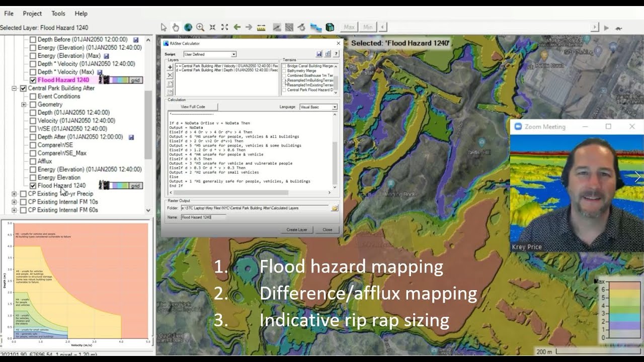Click the zoom to full extent icon
The image size is (644, 362).
click(x=224, y=27)
